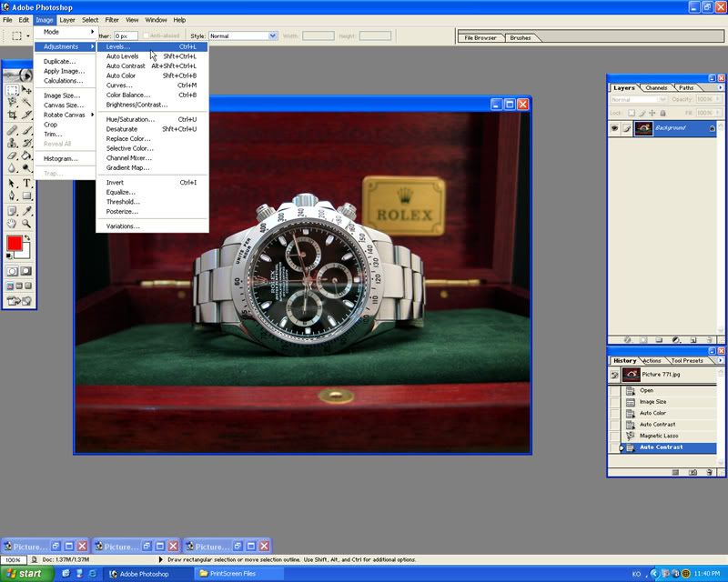Choose Hue/Saturation menu item
The image size is (728, 582).
(152, 119)
